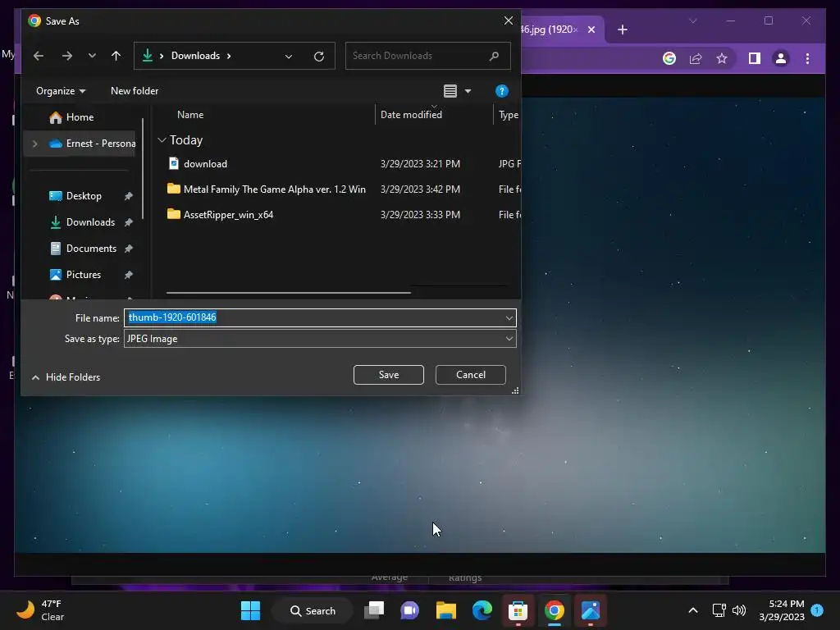
Task: Click the pin icon beside Pictures
Action: (129, 275)
